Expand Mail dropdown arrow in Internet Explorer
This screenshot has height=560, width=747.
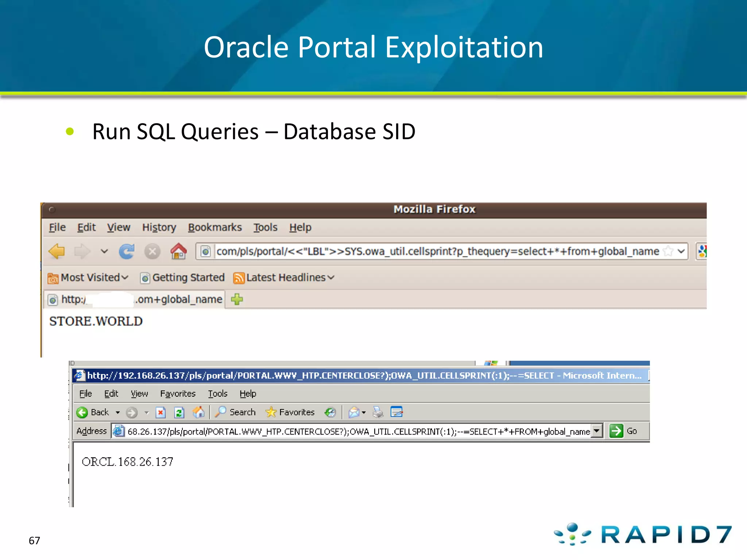(364, 413)
